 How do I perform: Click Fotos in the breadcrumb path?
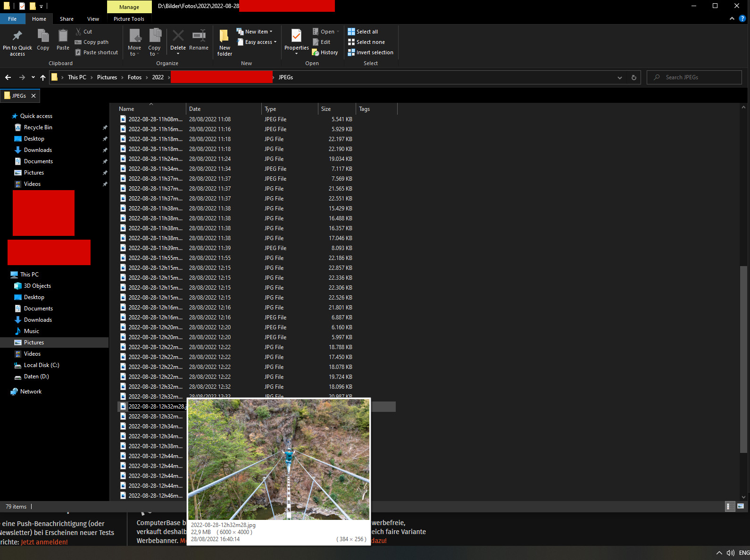(134, 77)
